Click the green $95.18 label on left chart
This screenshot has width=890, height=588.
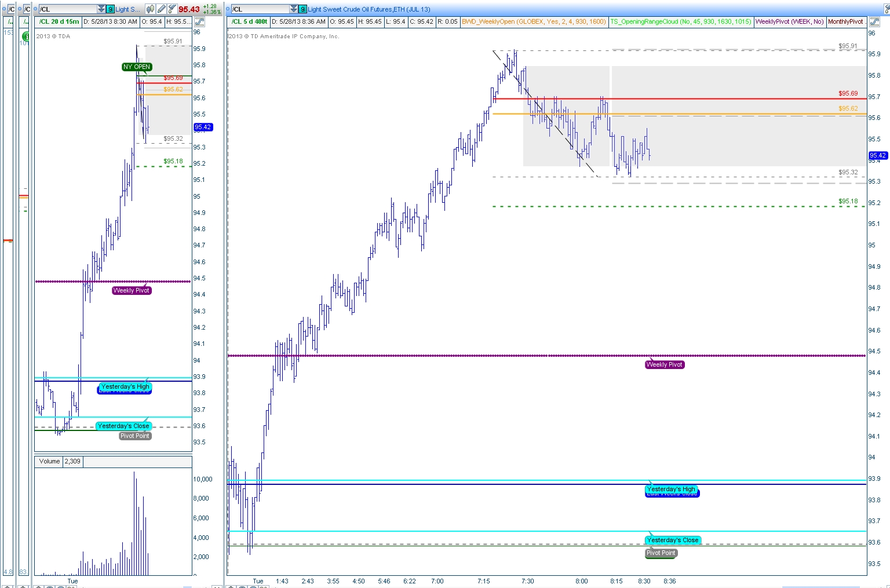coord(173,161)
